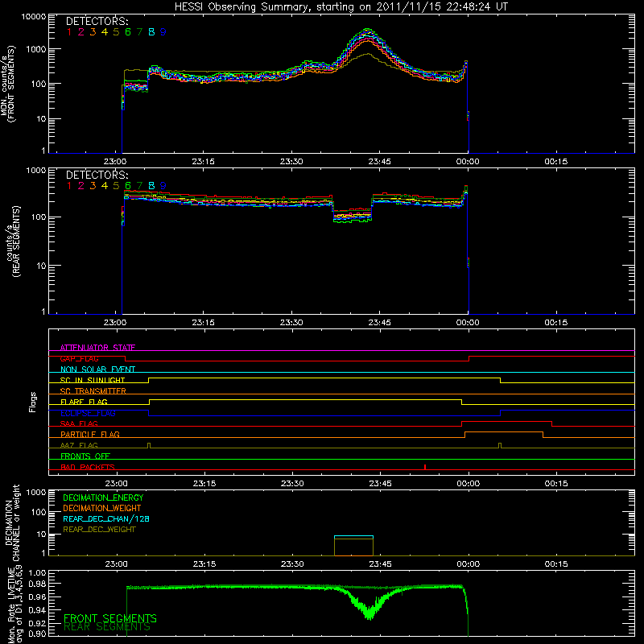The height and width of the screenshot is (644, 644).
Task: Click the SAA_FLAG label
Action: click(79, 423)
